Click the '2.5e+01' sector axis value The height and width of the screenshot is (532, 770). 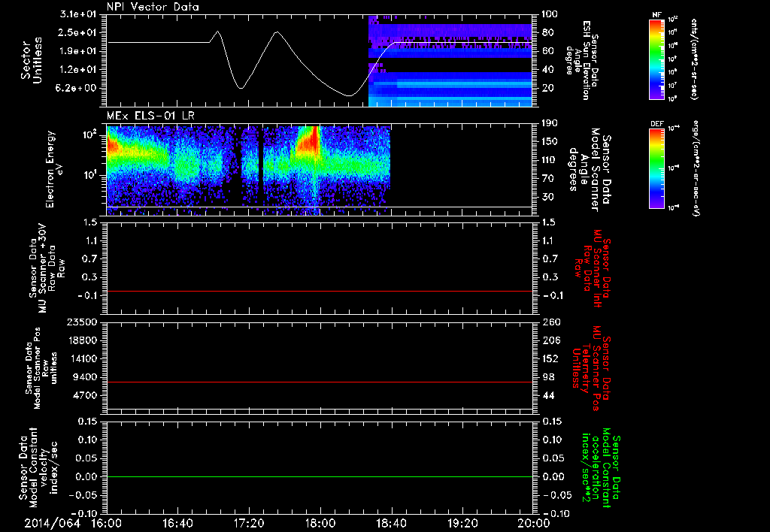(x=78, y=32)
